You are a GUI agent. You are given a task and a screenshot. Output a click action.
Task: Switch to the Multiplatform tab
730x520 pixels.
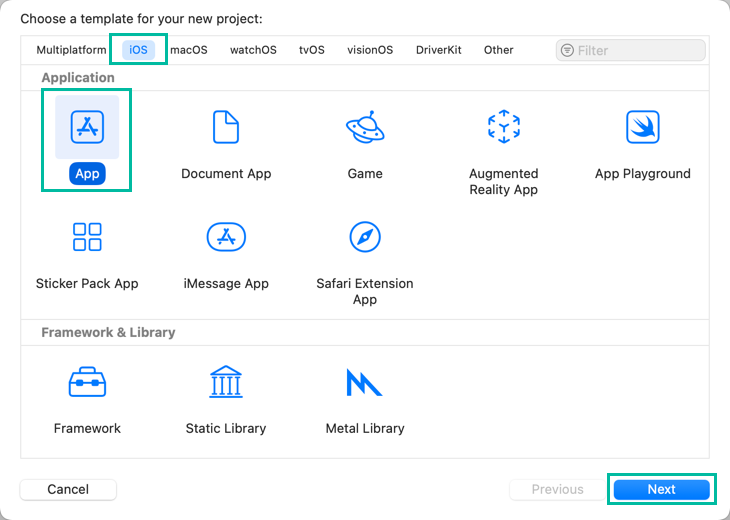[71, 50]
